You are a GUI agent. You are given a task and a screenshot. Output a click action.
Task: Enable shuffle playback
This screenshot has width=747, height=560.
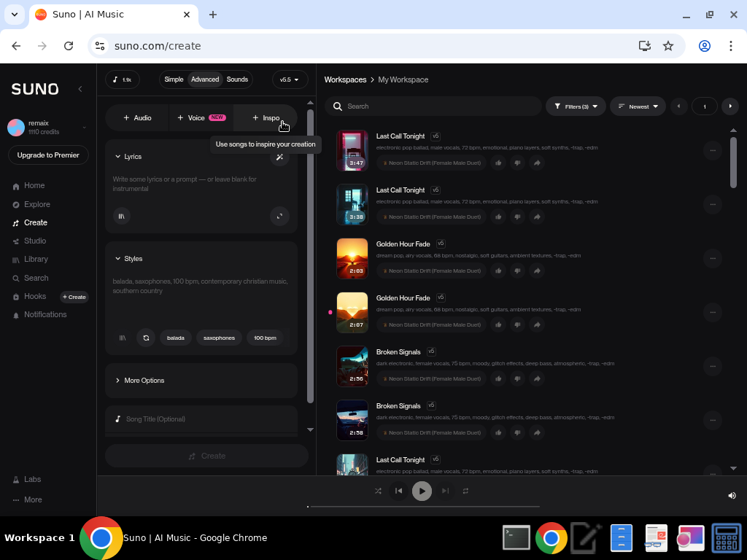pos(378,491)
